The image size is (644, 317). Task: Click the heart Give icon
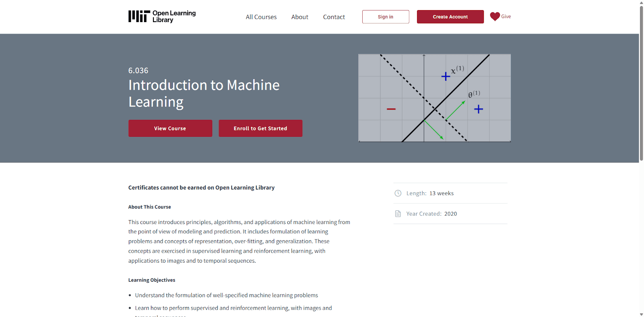pyautogui.click(x=495, y=16)
